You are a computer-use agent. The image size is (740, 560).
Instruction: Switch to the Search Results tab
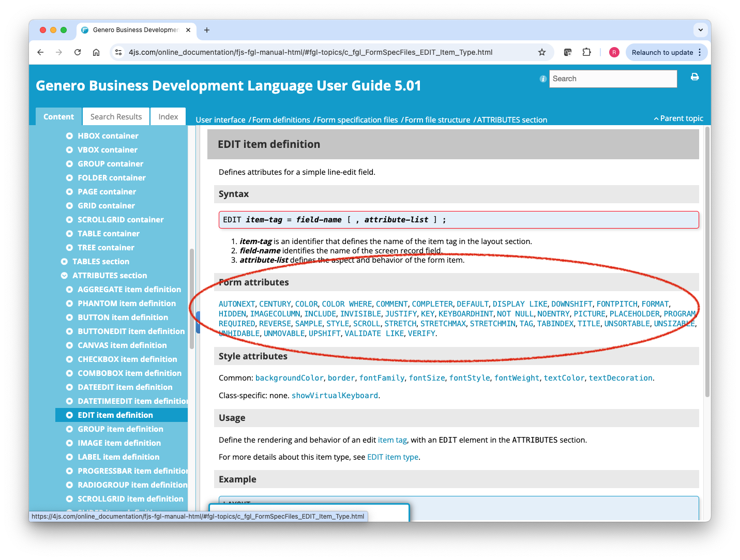click(x=116, y=117)
